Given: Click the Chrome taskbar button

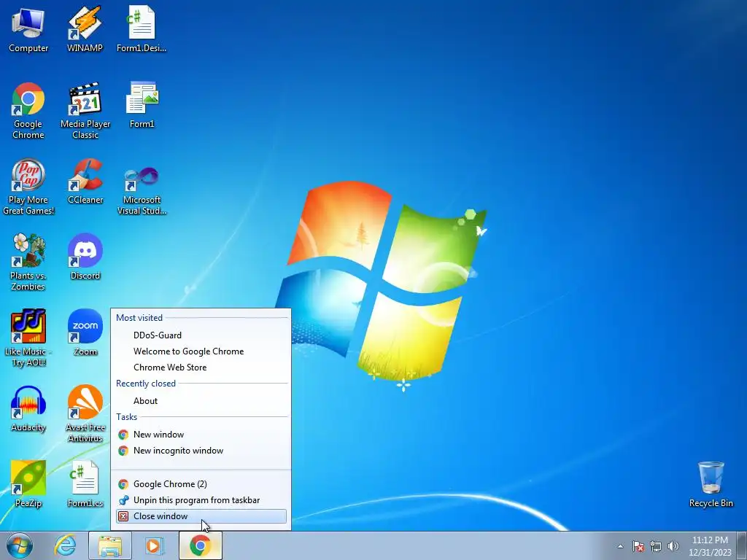Looking at the screenshot, I should [201, 545].
